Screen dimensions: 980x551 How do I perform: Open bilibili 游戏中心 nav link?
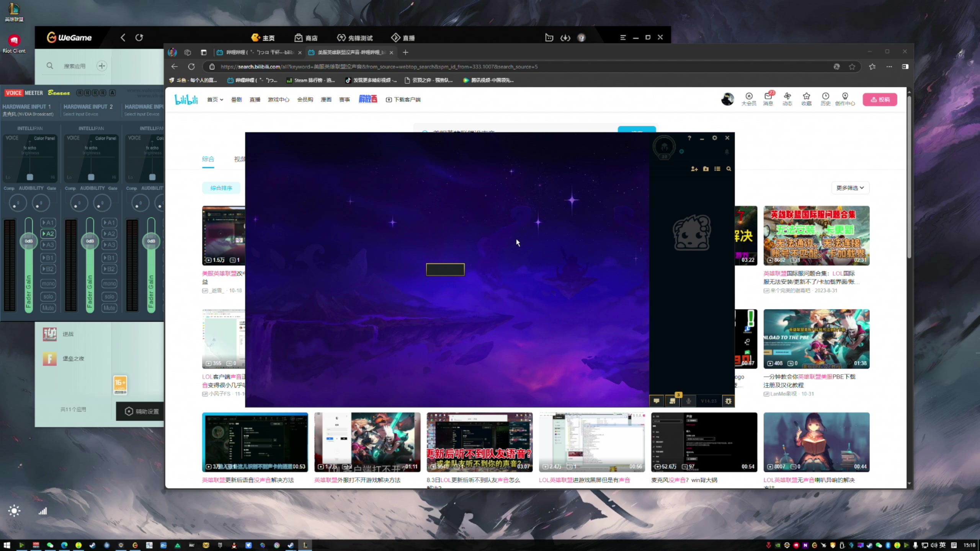278,99
